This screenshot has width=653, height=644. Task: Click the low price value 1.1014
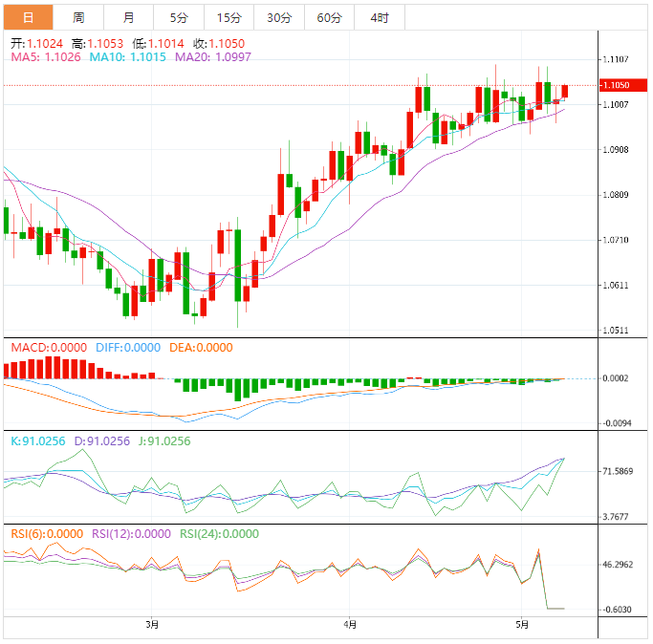tap(165, 44)
